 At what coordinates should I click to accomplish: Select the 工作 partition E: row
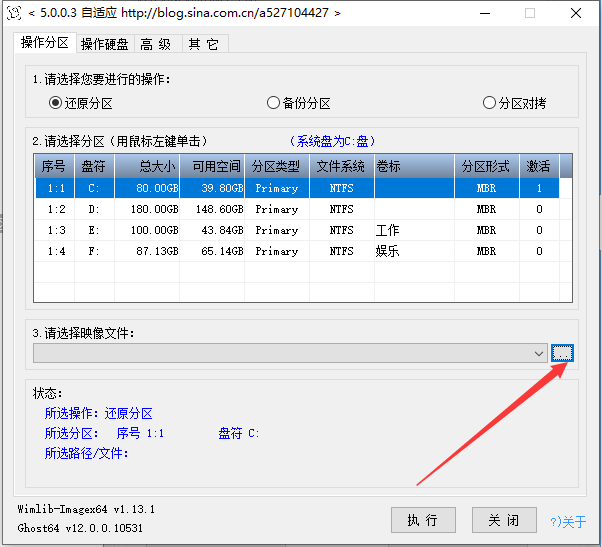click(300, 230)
